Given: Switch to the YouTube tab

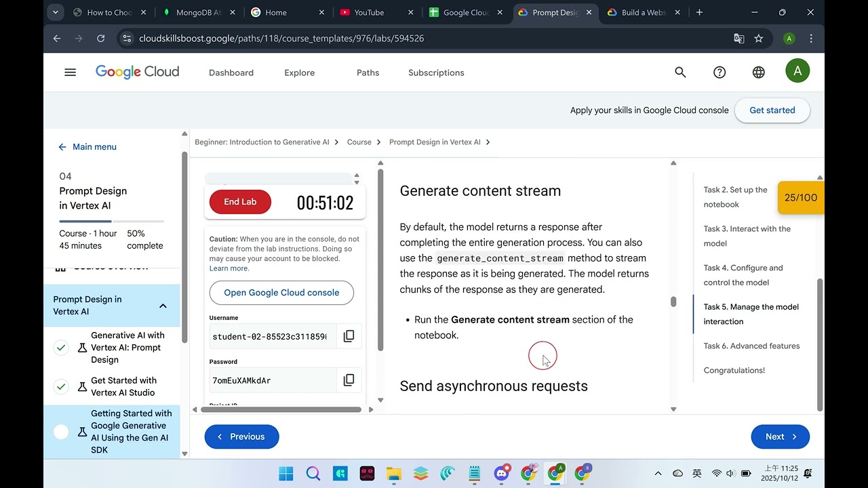Looking at the screenshot, I should [375, 12].
